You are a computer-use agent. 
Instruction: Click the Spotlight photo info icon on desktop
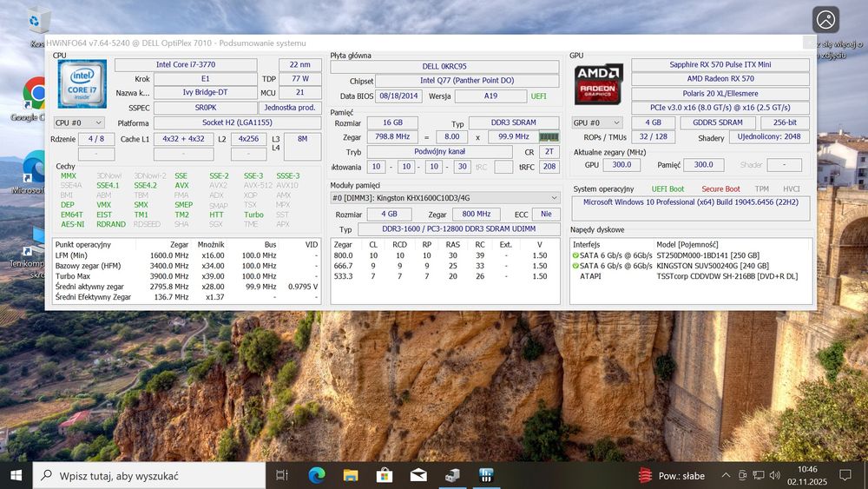pyautogui.click(x=825, y=20)
